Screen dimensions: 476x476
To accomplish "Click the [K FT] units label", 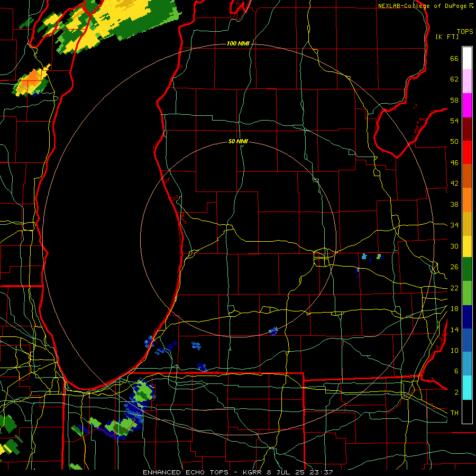I will (x=447, y=36).
